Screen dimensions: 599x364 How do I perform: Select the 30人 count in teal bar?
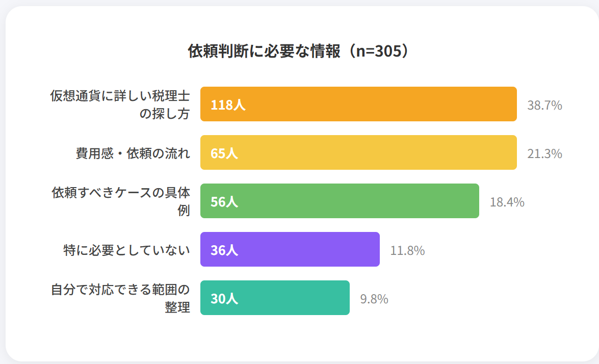tap(224, 299)
